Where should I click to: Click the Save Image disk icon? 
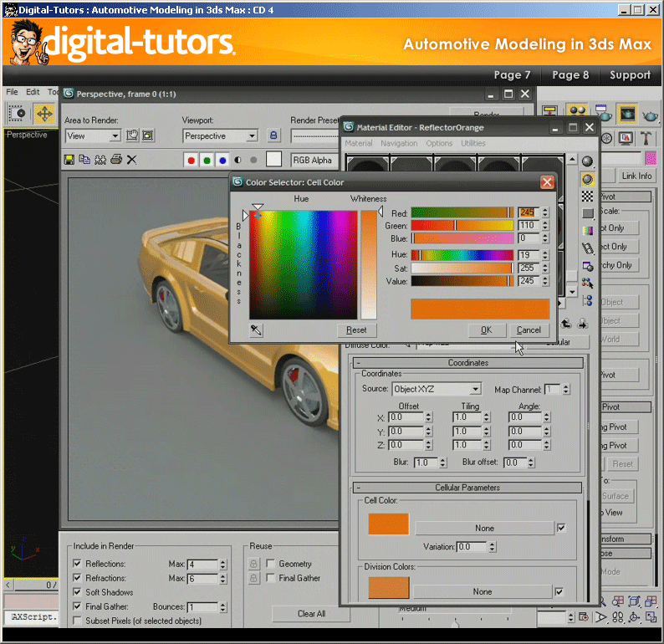pos(69,160)
